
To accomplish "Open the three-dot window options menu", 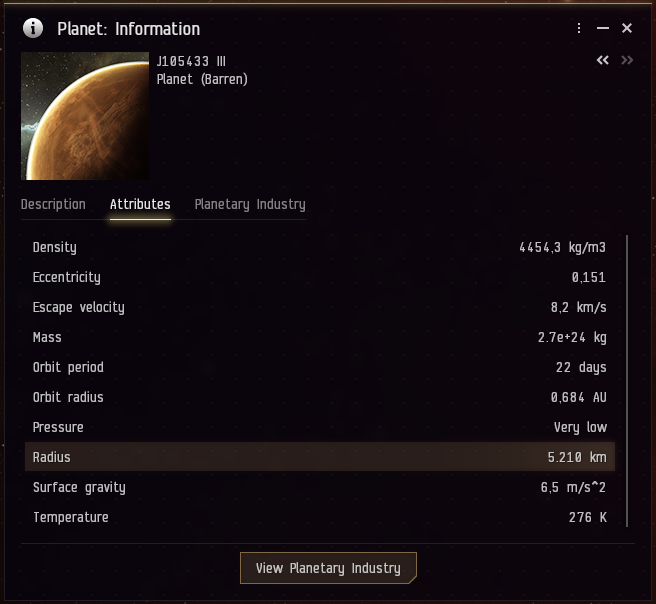I will tap(579, 28).
